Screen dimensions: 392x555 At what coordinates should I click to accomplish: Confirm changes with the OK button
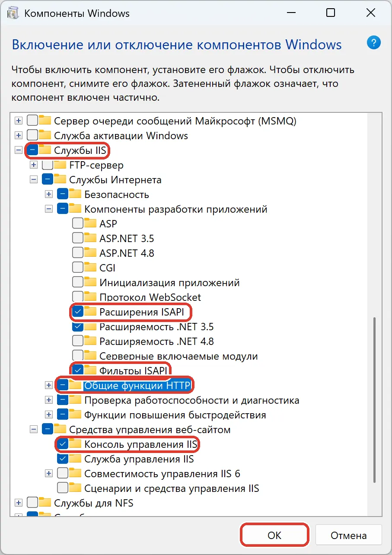[274, 535]
